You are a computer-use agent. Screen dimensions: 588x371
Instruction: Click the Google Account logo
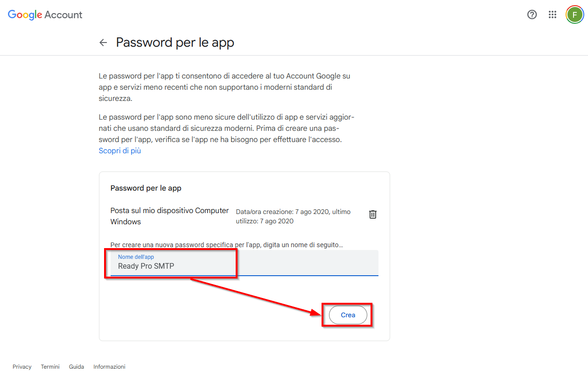[45, 14]
